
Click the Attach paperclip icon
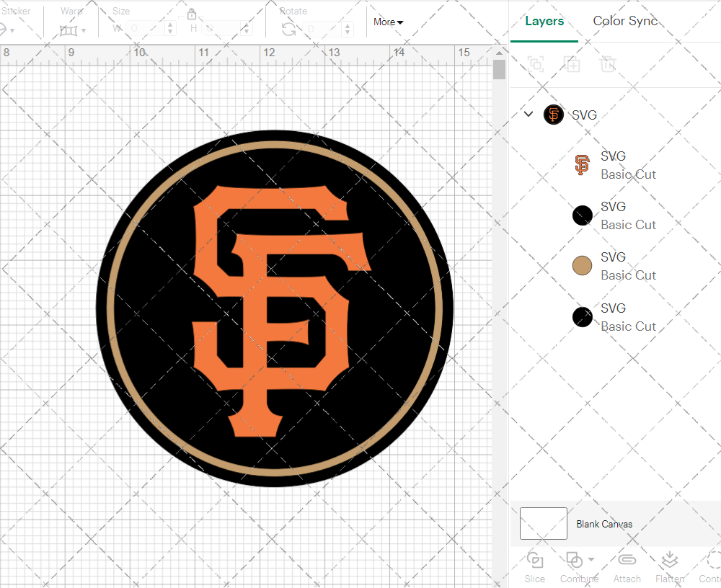[627, 561]
